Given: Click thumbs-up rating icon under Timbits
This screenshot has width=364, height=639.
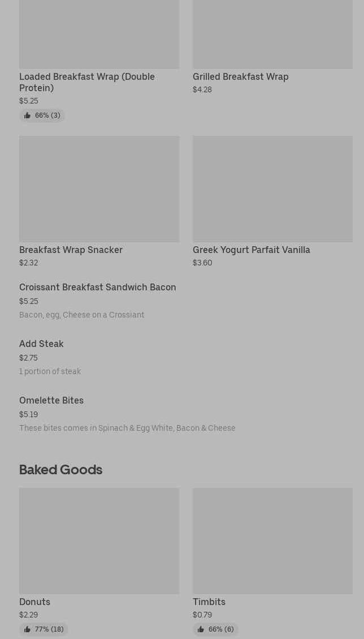Looking at the screenshot, I should point(201,629).
